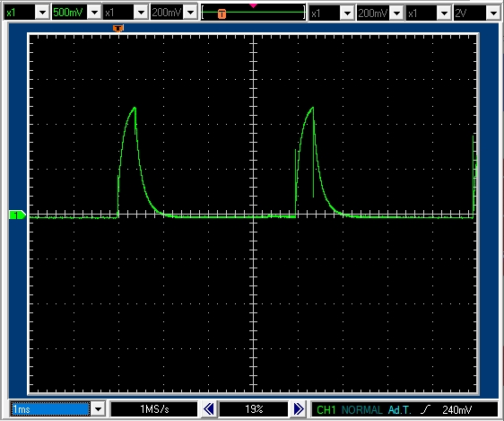Image resolution: width=504 pixels, height=421 pixels.
Task: Click the 1MS/s sample rate display
Action: [154, 409]
